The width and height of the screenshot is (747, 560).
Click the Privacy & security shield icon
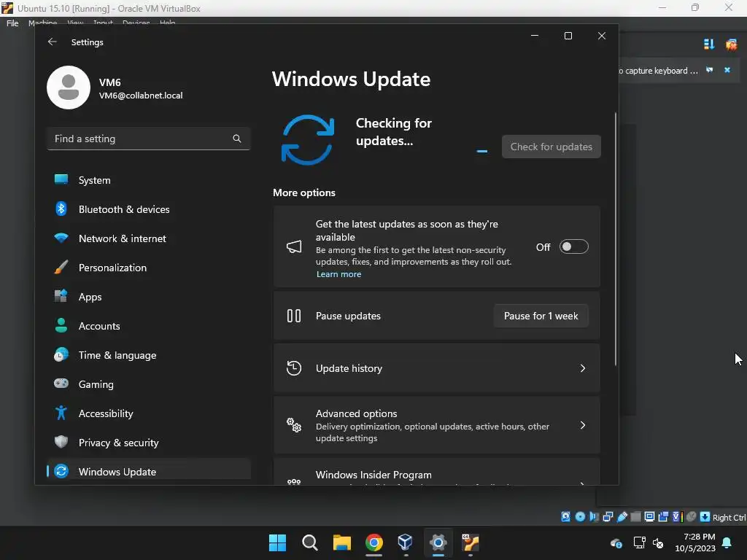(61, 442)
